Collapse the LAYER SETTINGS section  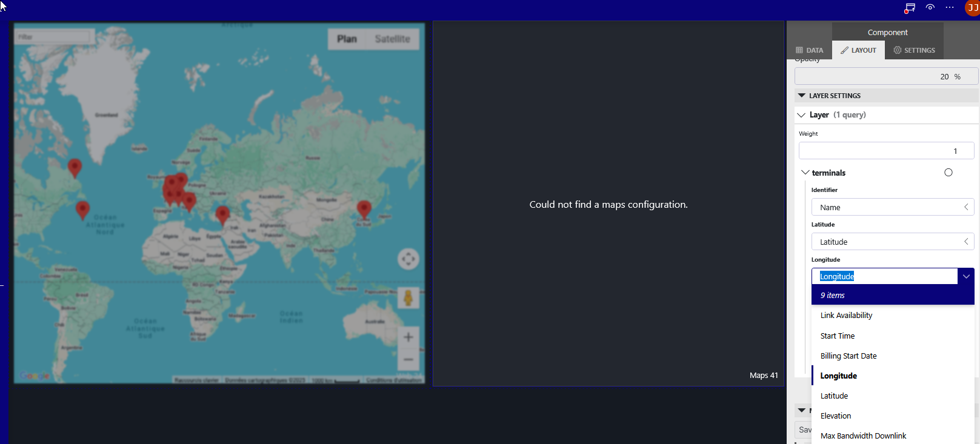click(x=802, y=96)
